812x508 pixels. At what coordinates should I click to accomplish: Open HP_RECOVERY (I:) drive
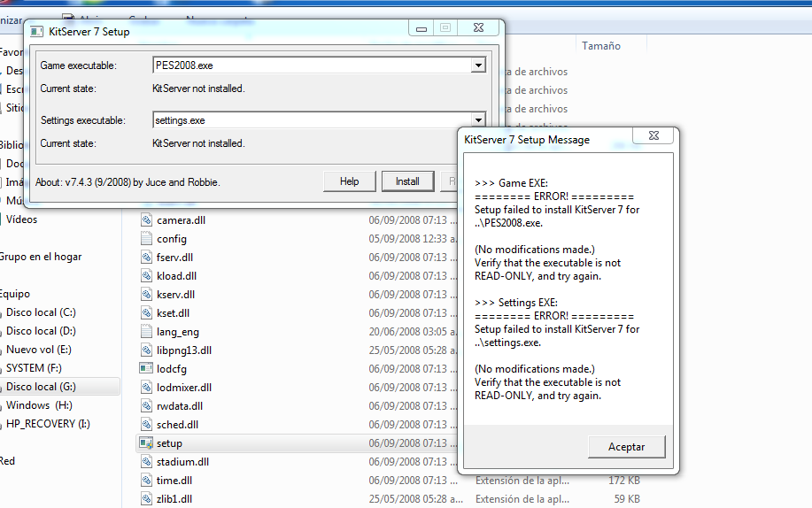click(x=48, y=424)
